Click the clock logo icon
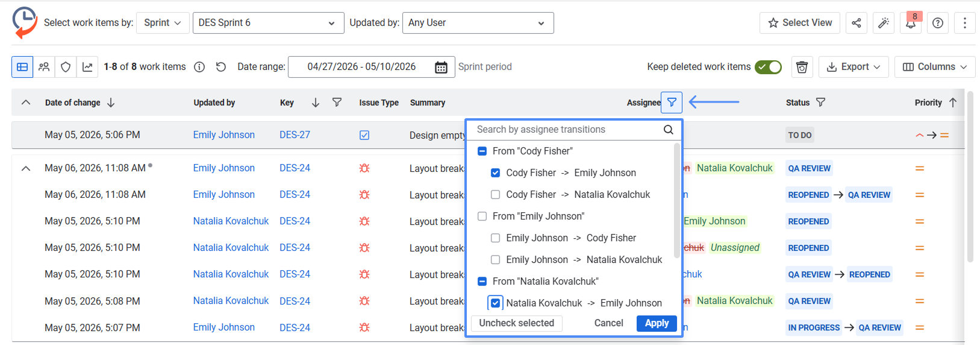 click(25, 22)
